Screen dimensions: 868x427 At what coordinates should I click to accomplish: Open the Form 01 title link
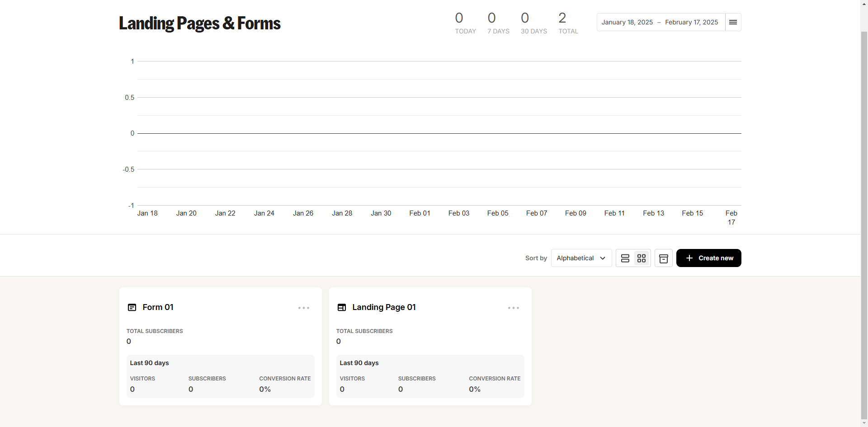tap(158, 307)
